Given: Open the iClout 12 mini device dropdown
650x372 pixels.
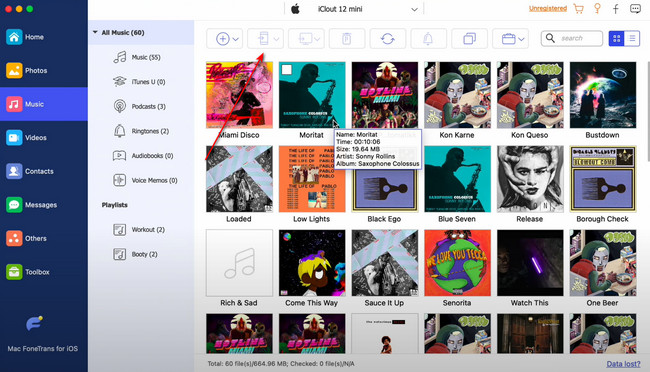Looking at the screenshot, I should 414,10.
